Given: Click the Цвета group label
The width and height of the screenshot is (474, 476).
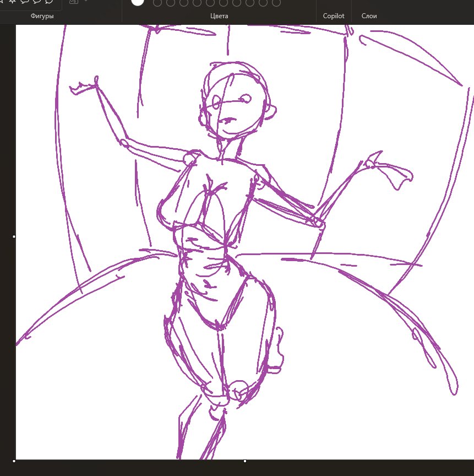Looking at the screenshot, I should coord(219,16).
